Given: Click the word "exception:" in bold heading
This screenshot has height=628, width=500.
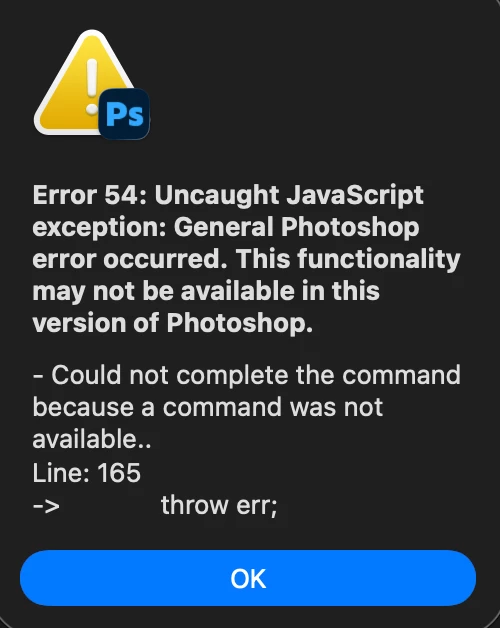Looking at the screenshot, I should [x=99, y=229].
